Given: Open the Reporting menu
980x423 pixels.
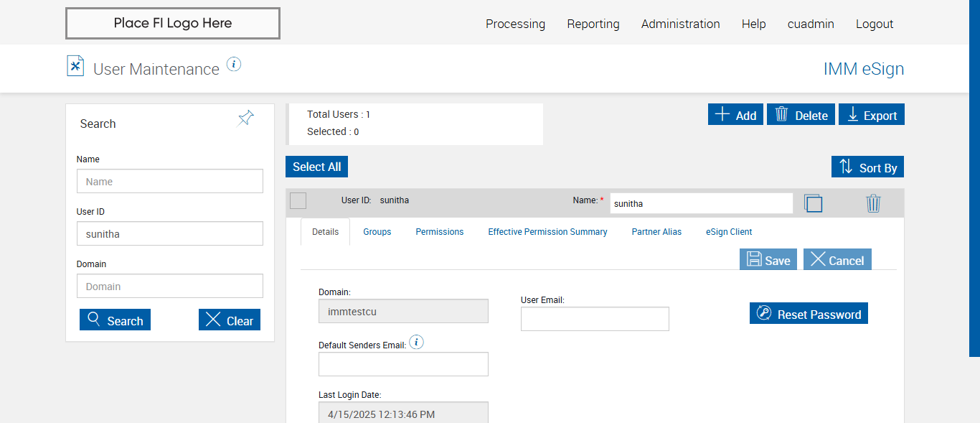Looking at the screenshot, I should coord(593,24).
